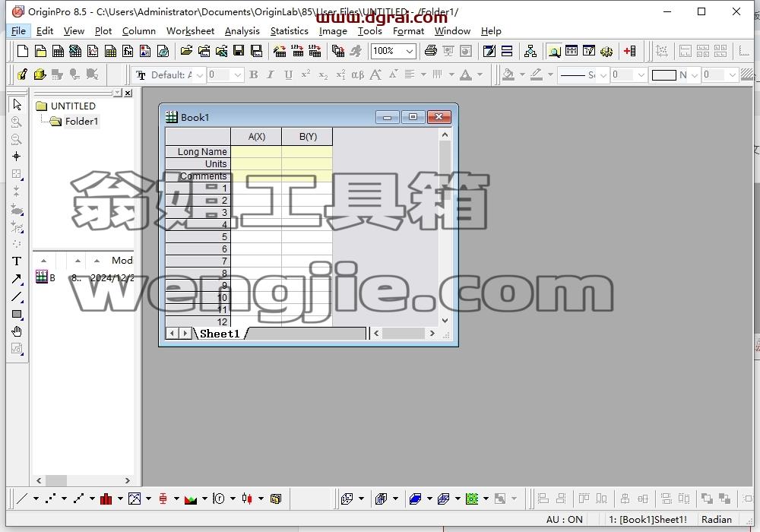Expand the Column plot type arrow

(120, 499)
